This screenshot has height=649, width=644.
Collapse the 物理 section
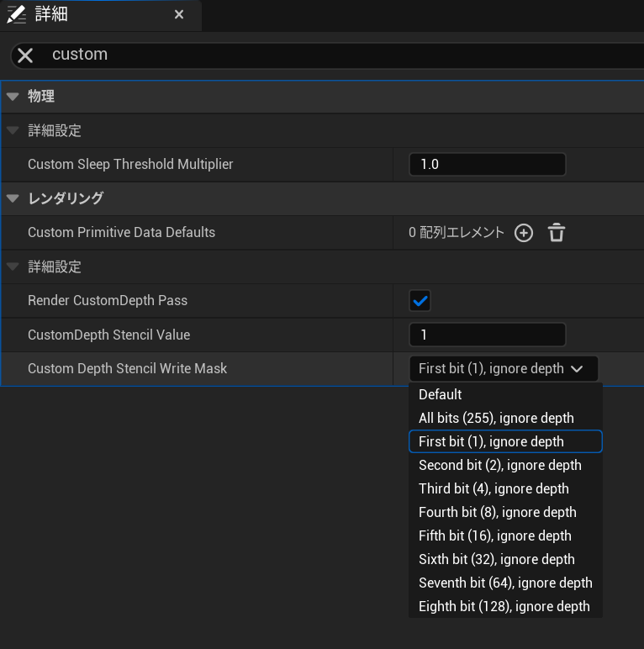(13, 97)
